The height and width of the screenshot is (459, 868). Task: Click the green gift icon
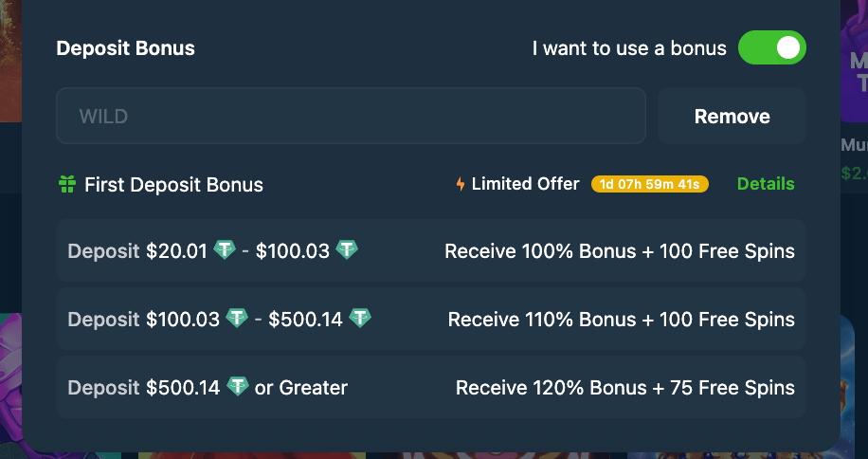[66, 184]
